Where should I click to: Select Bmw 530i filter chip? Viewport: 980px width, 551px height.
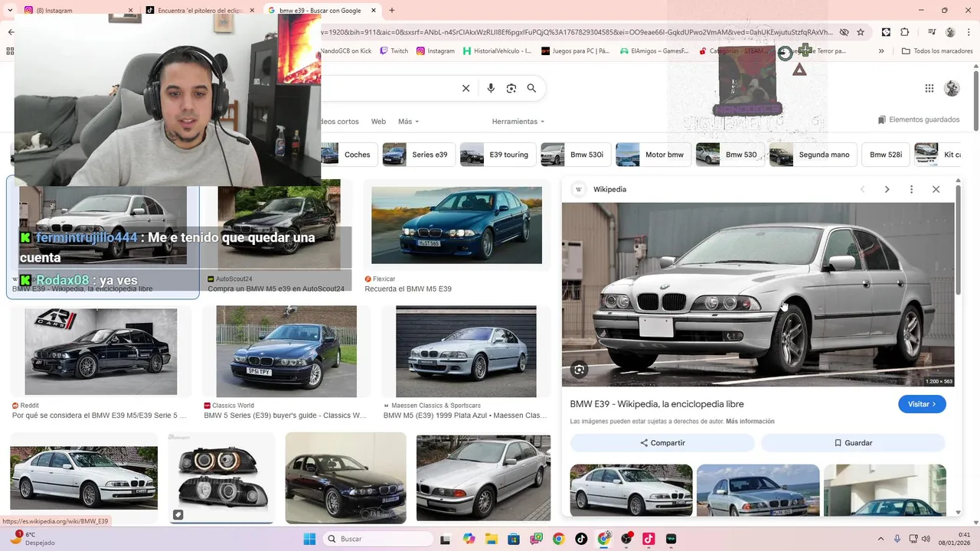575,155
